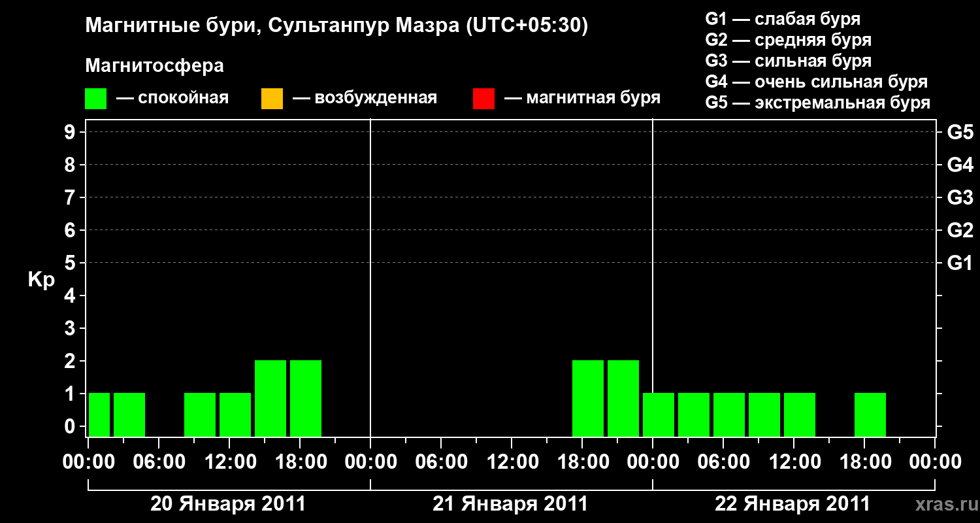Screen dimensions: 980x523
Task: Select the narrow first bar at 00:00 on 20 Января
Action: 99,414
